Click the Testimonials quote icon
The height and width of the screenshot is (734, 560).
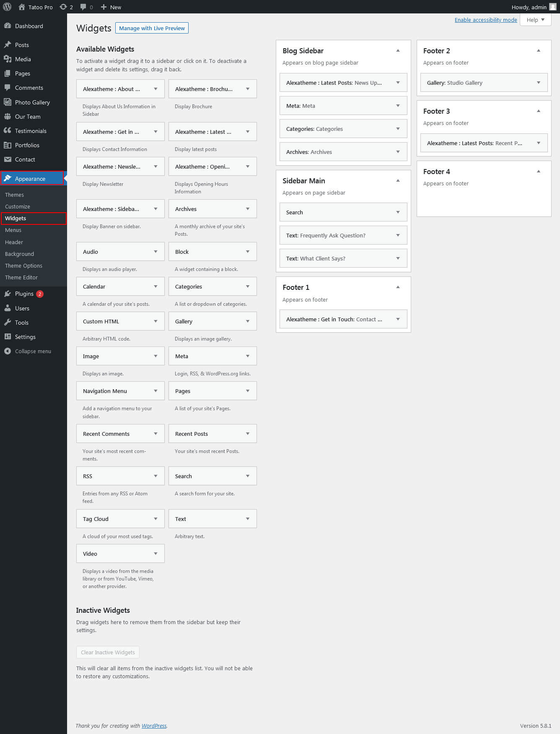[8, 130]
